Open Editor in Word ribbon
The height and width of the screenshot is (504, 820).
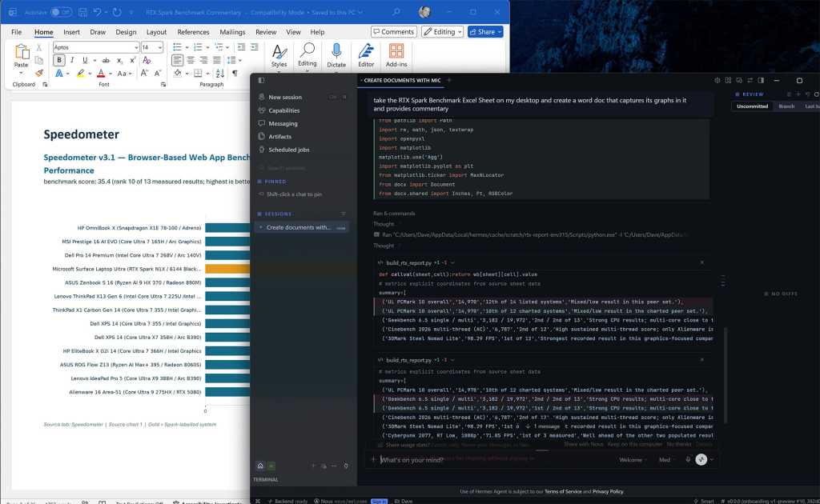366,55
